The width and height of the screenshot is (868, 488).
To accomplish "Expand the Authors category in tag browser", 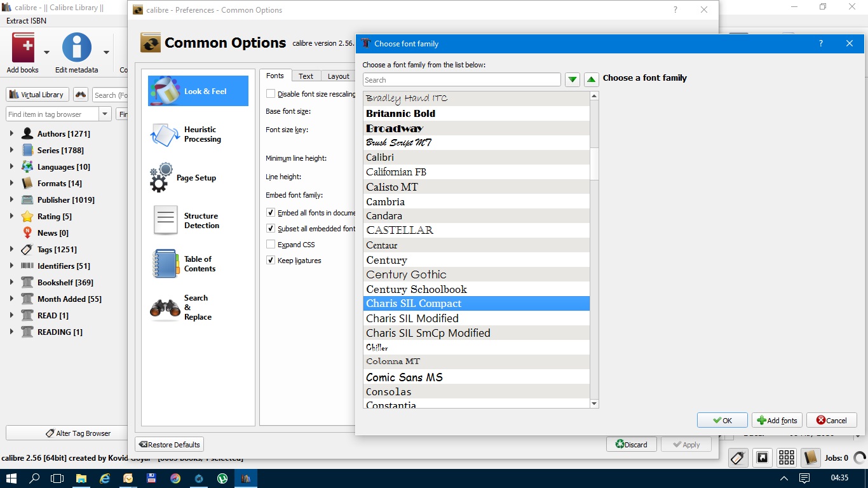I will click(11, 134).
